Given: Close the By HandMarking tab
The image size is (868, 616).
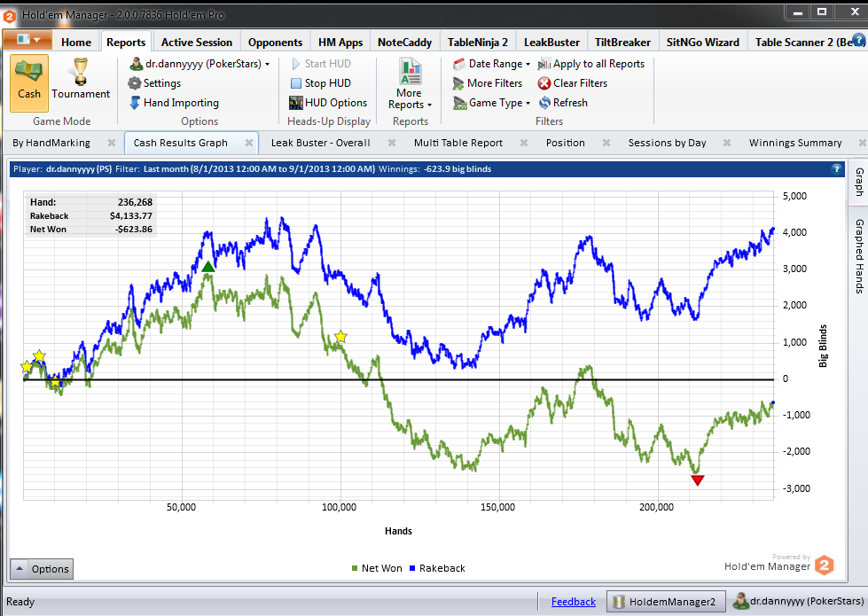Looking at the screenshot, I should pyautogui.click(x=111, y=143).
